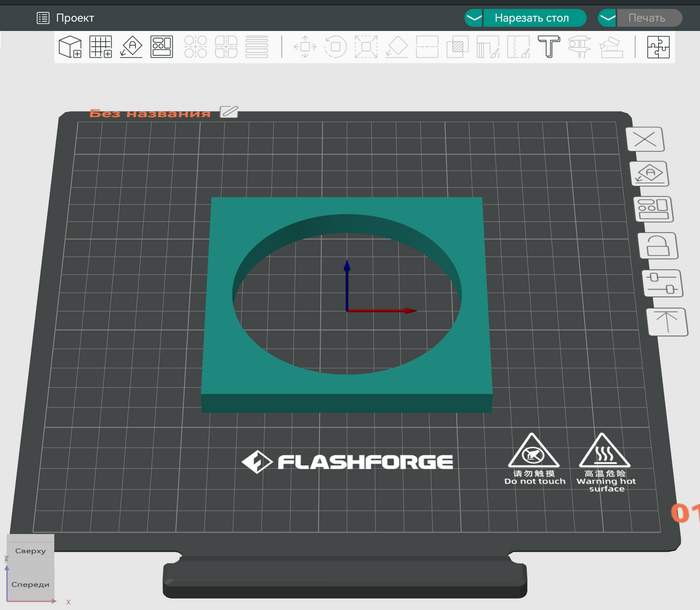
Task: Click Arrange all objects in top toolbar
Action: pos(161,47)
